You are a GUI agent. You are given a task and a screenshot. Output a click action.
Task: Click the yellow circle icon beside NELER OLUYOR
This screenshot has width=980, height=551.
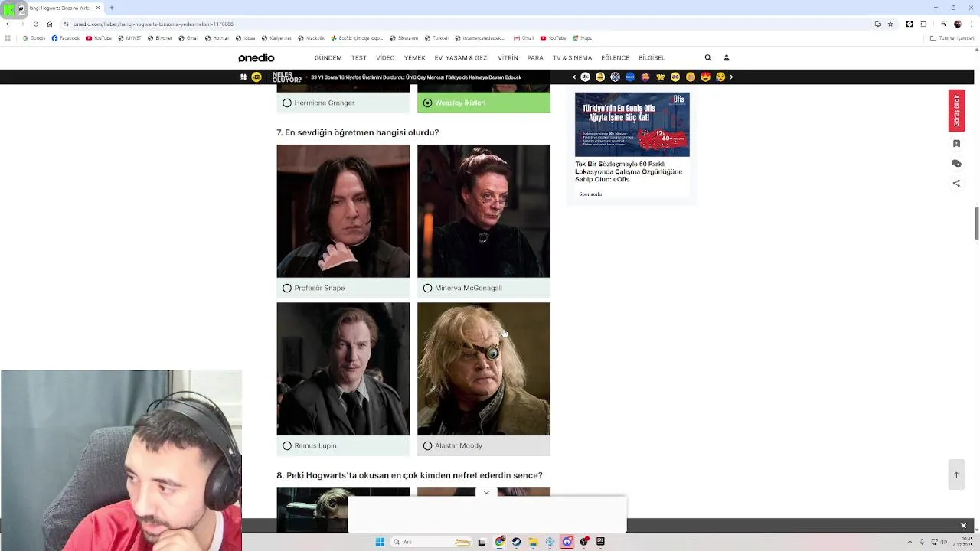coord(256,77)
